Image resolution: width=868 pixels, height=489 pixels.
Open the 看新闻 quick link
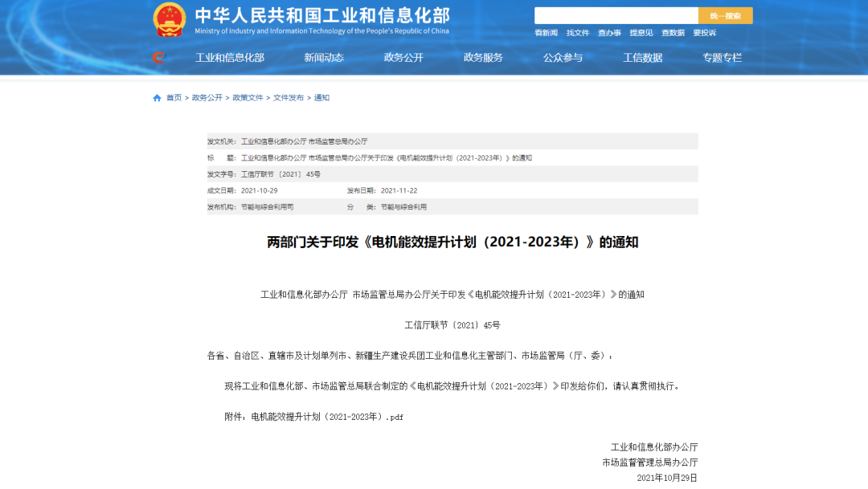click(x=546, y=33)
